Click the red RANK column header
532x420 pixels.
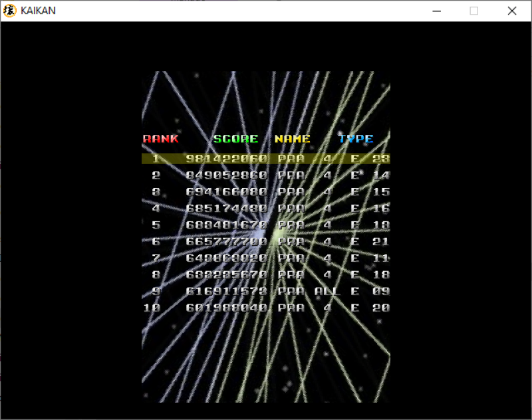tap(160, 139)
